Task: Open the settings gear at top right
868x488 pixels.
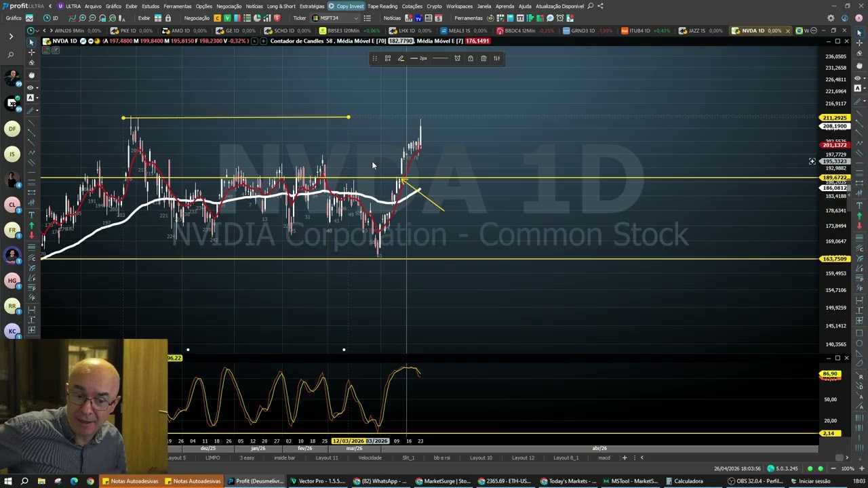Action: pos(831,18)
